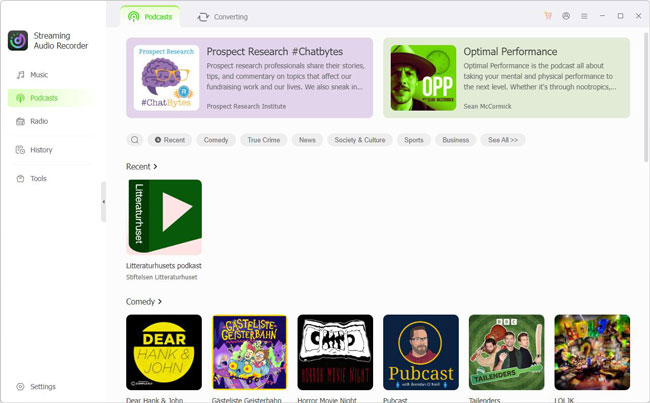Open Pubcast podcast cover

click(x=421, y=352)
